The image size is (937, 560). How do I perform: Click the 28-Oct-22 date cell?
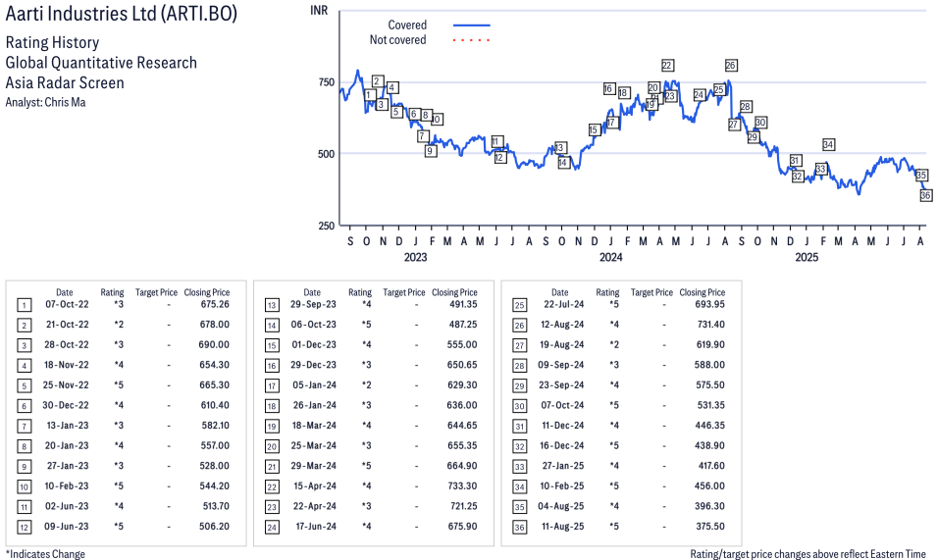[67, 344]
